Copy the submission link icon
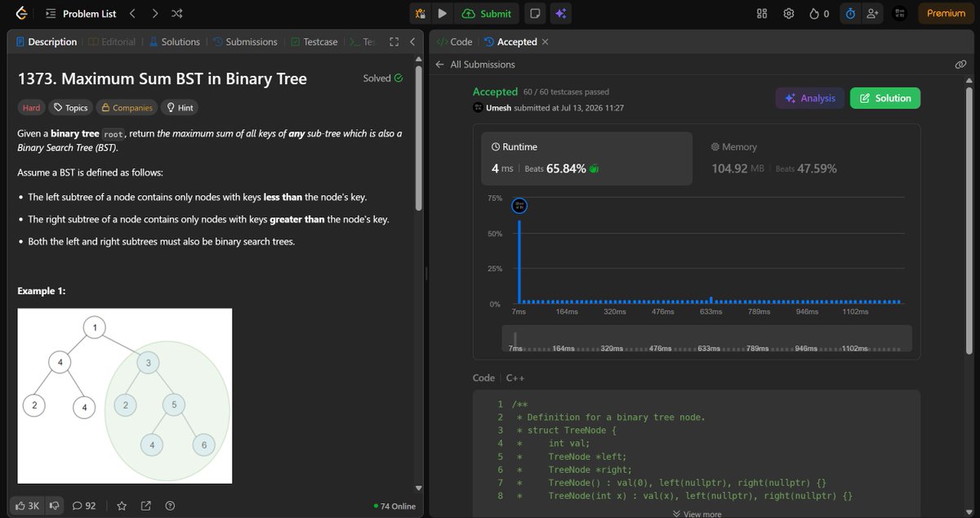The image size is (980, 518). (x=961, y=65)
